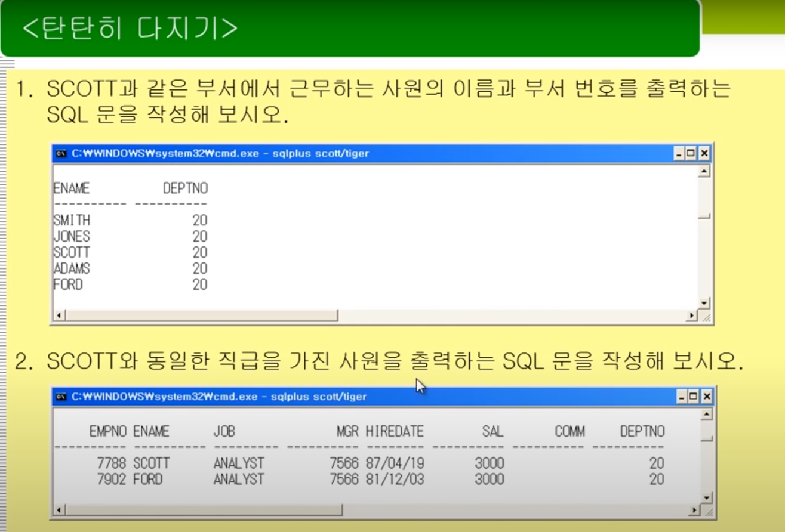The width and height of the screenshot is (785, 532).
Task: Click the cmd icon in the first sqlplus window title
Action: pyautogui.click(x=61, y=153)
